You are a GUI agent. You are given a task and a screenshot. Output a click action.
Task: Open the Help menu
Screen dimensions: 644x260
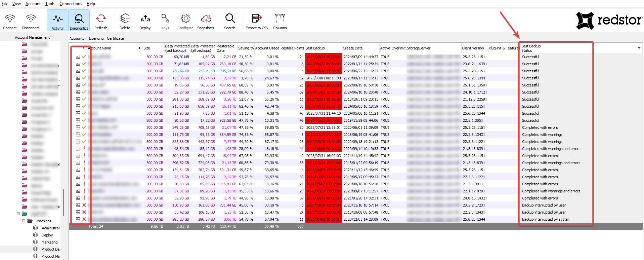[x=91, y=4]
